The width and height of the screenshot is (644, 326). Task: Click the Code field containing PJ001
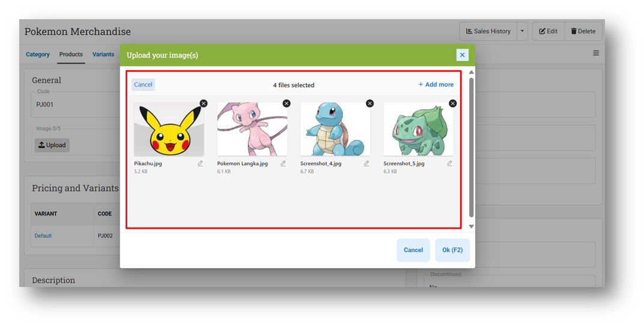(x=74, y=104)
